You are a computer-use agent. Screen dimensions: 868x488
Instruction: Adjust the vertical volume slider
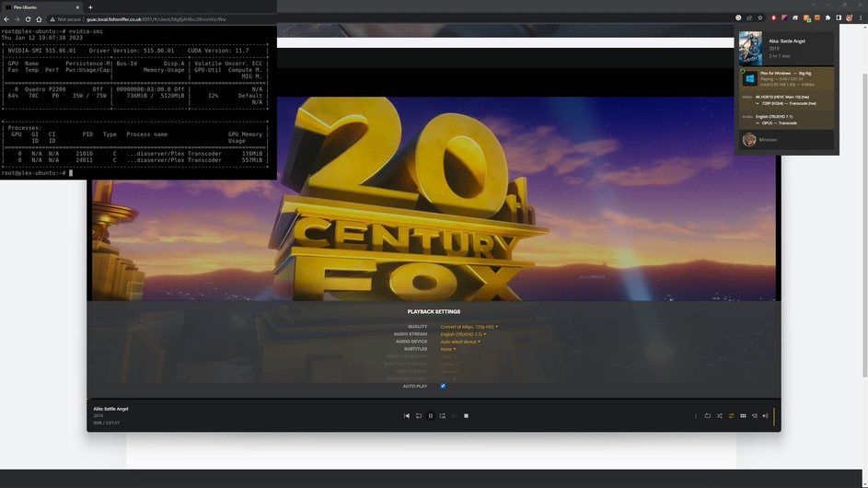tap(774, 416)
